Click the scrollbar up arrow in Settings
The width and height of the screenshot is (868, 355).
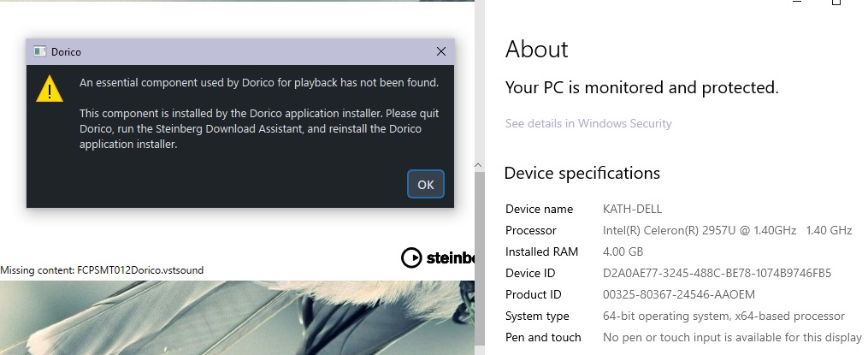click(x=478, y=165)
